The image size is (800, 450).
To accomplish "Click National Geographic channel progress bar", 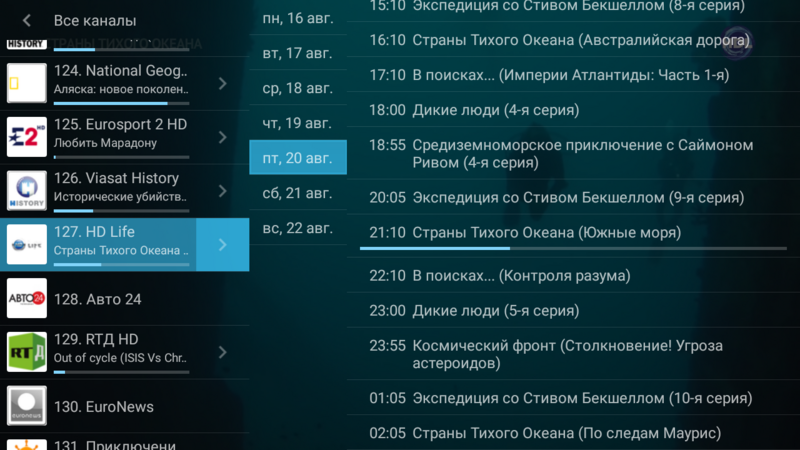I will 121,103.
